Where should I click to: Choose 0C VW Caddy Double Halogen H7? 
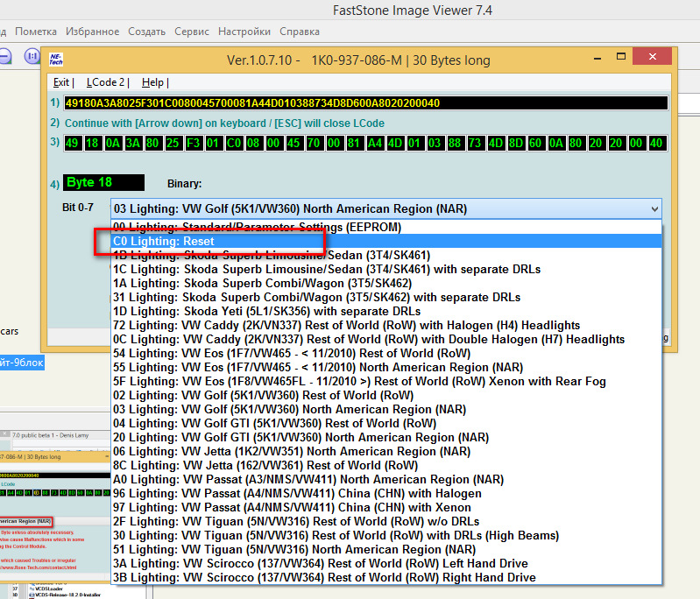(x=386, y=339)
